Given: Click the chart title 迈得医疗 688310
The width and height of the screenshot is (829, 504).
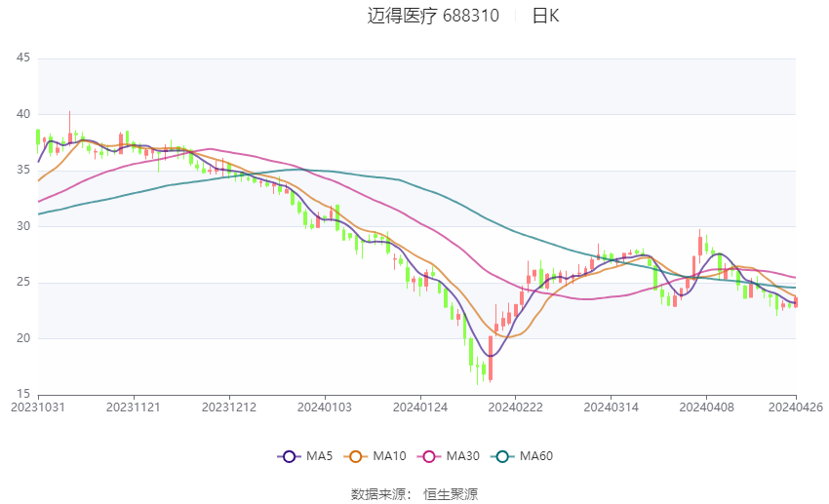Looking at the screenshot, I should pos(433,16).
